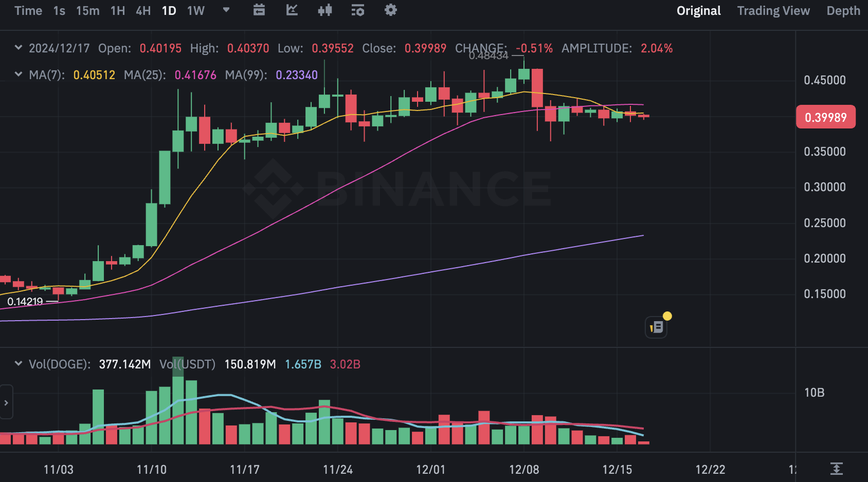Open additional intervals disclosure arrow
The image size is (868, 482).
coord(225,10)
